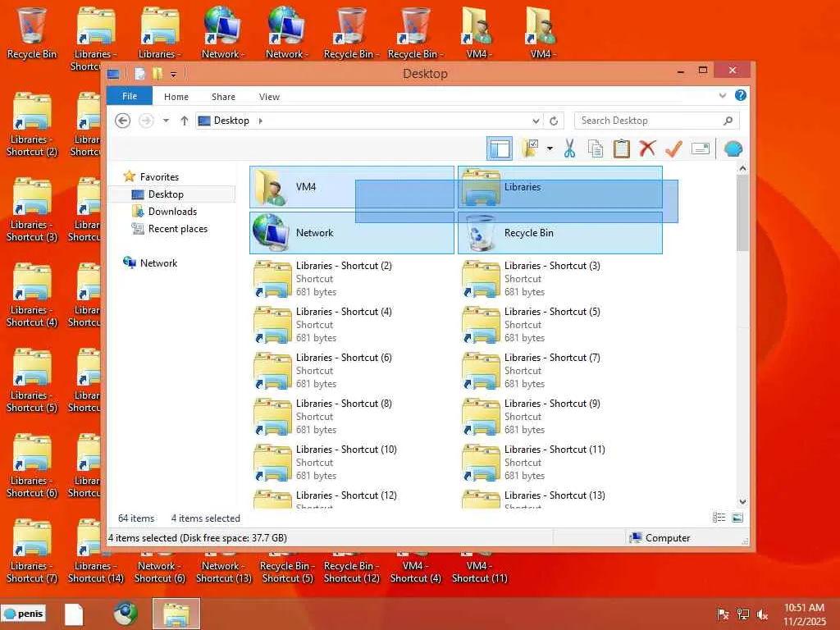The height and width of the screenshot is (630, 840).
Task: Copy selection with the Copy icon
Action: click(596, 148)
